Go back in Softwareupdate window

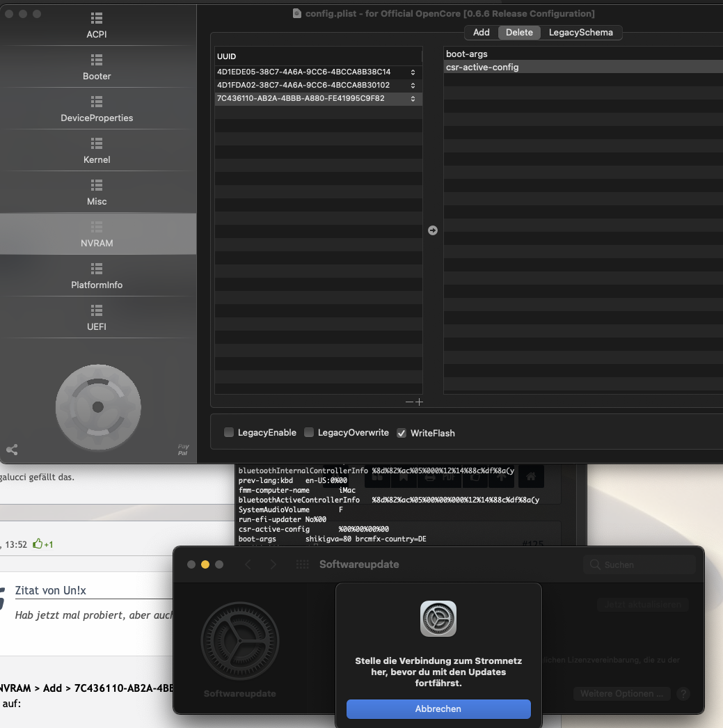[x=248, y=564]
